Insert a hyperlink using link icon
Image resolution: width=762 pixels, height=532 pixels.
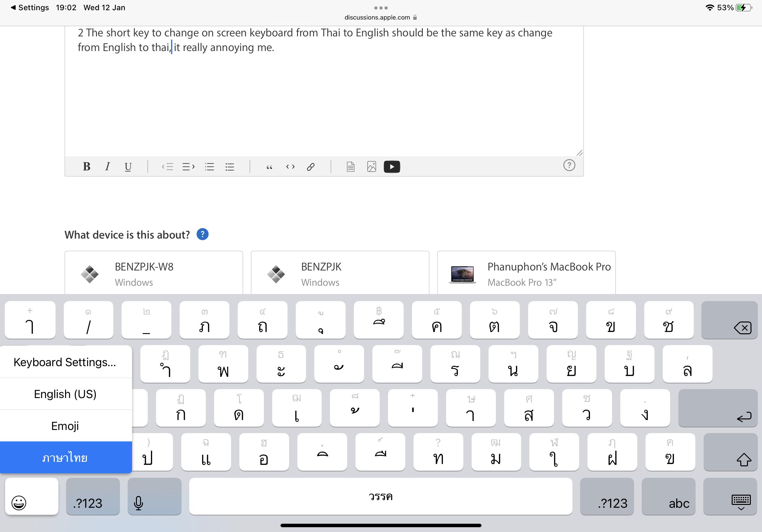(x=311, y=166)
